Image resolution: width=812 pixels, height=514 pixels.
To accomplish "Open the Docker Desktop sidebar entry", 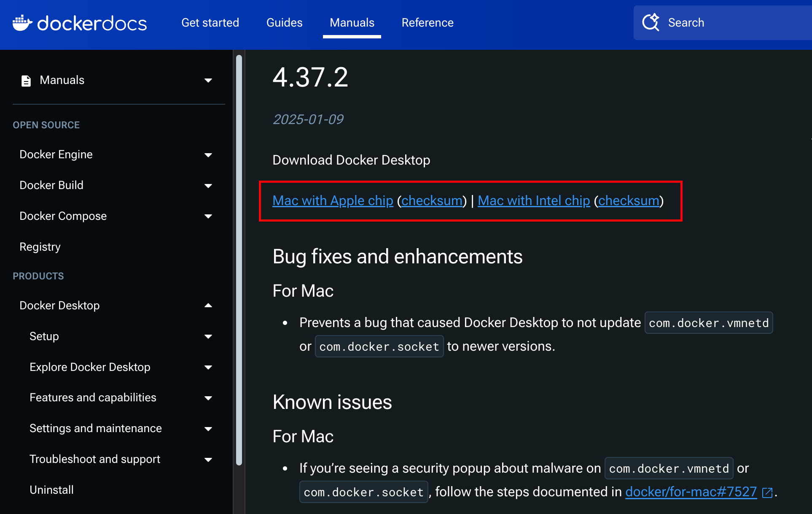I will point(59,306).
